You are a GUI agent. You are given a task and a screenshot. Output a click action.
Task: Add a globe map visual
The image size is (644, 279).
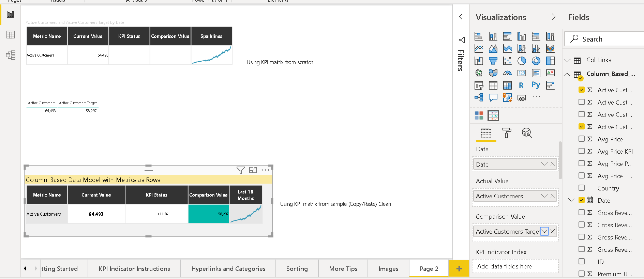[x=479, y=73]
